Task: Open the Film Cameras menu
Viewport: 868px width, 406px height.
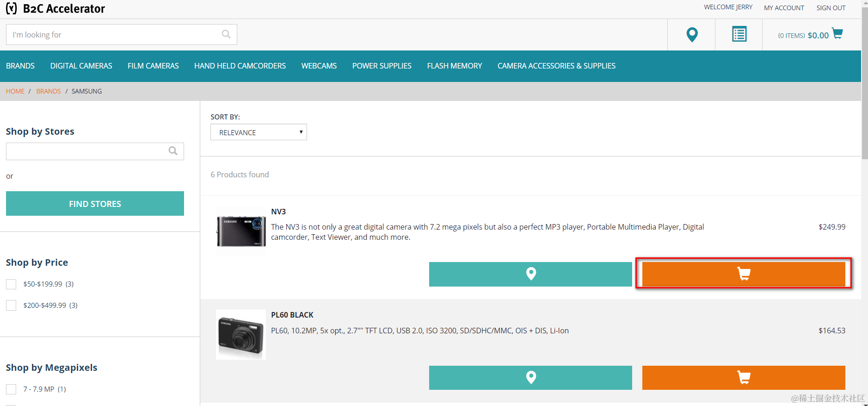Action: (153, 66)
